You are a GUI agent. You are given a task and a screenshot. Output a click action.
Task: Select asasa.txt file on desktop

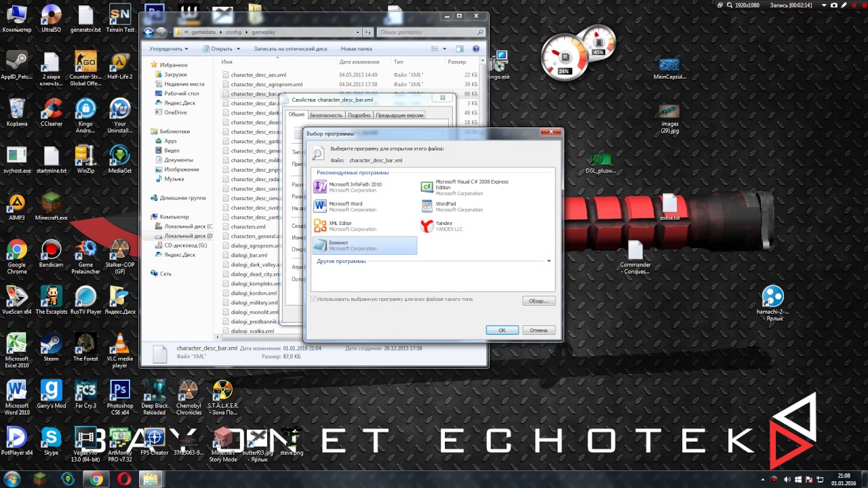tap(669, 208)
